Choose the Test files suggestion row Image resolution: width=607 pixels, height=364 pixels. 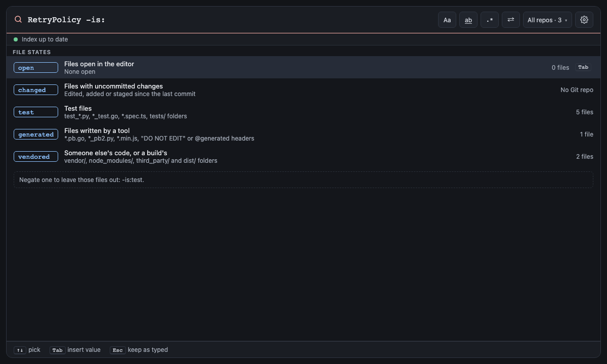[x=303, y=112]
